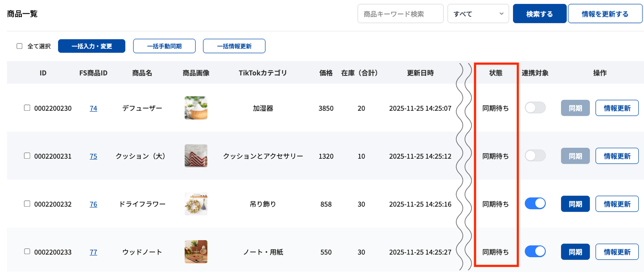The width and height of the screenshot is (644, 272).
Task: Click 同期 button for ウッドノート row
Action: tap(575, 252)
